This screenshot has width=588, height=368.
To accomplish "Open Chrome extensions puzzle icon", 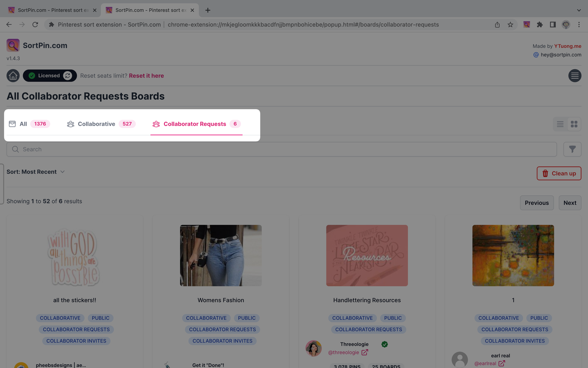I will (539, 25).
